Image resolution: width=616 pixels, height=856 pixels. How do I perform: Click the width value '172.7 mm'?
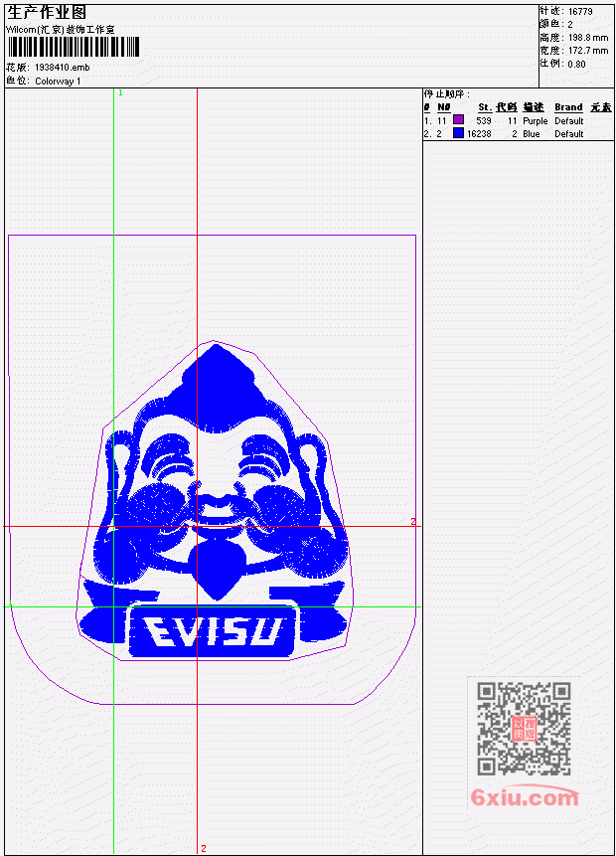click(588, 51)
